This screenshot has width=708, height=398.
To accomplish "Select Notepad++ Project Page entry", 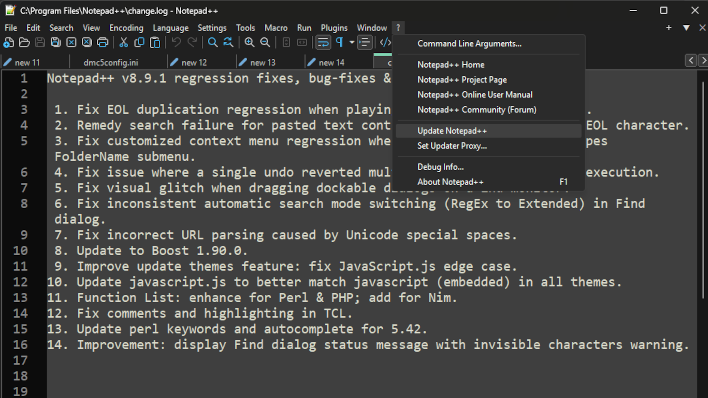I will pyautogui.click(x=489, y=80).
